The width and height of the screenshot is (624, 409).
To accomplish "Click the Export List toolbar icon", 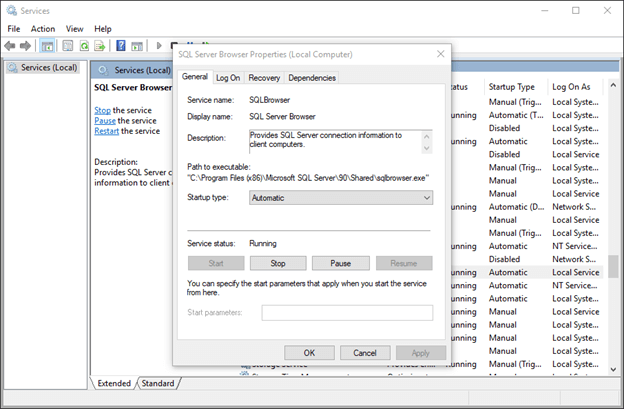I will (x=99, y=46).
